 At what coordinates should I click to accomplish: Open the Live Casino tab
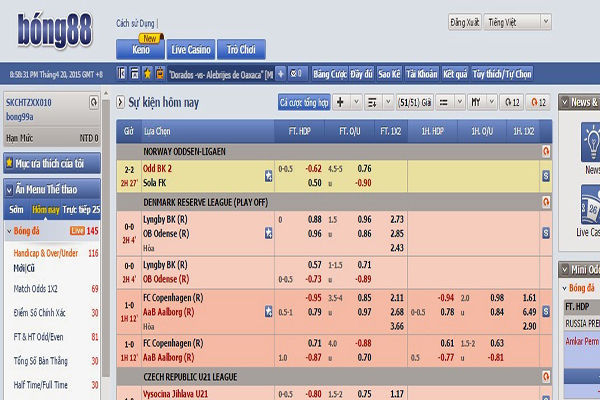coord(191,49)
